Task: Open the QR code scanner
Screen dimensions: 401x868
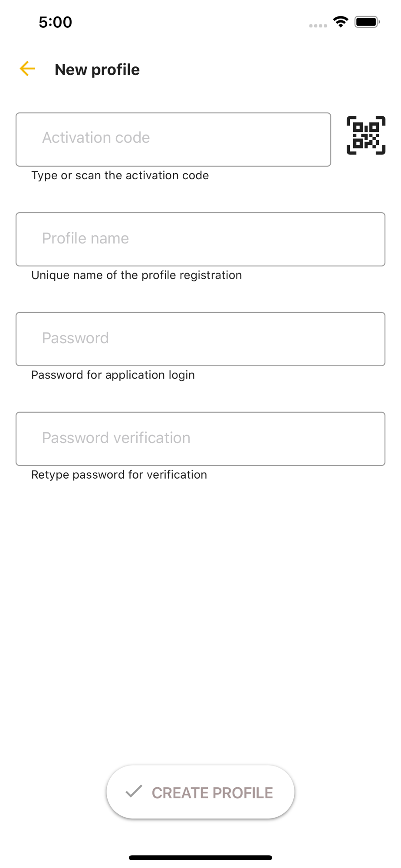Action: [x=366, y=135]
